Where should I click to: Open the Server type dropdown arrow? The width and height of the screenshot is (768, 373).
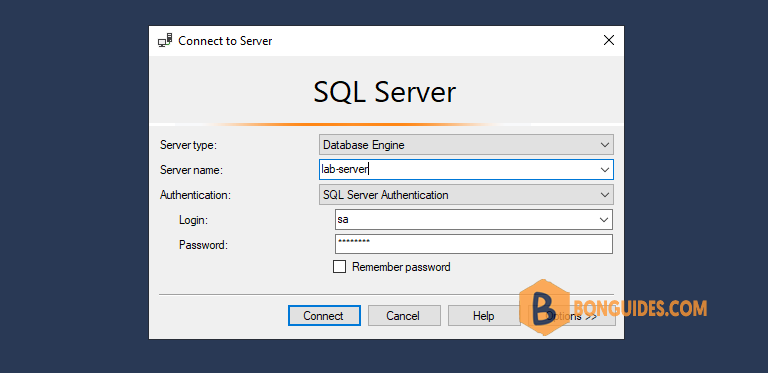point(604,145)
